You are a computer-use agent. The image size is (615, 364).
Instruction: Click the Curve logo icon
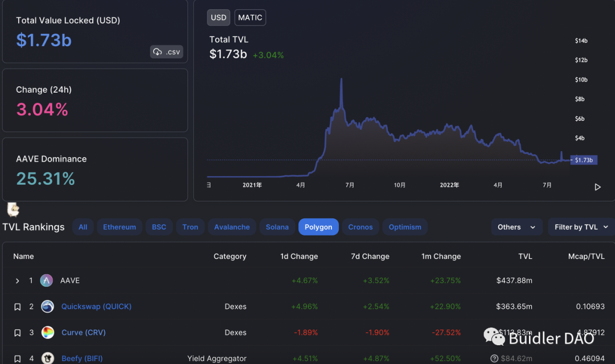click(x=47, y=332)
